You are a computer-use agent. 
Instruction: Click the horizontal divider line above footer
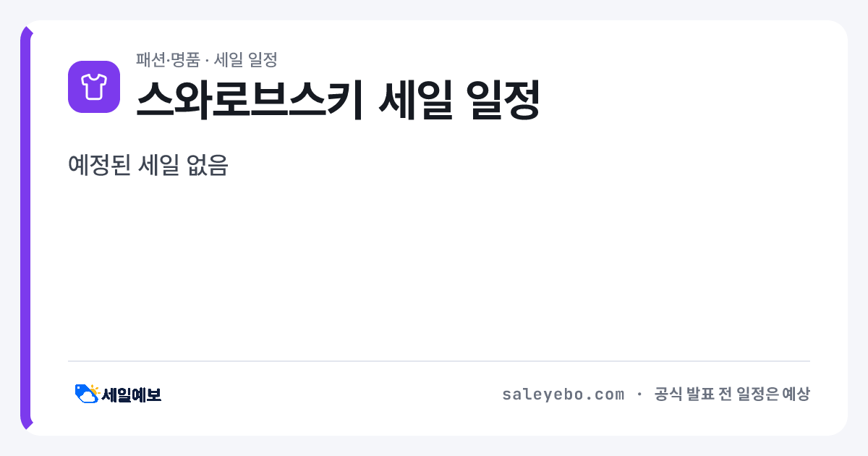[x=439, y=360]
